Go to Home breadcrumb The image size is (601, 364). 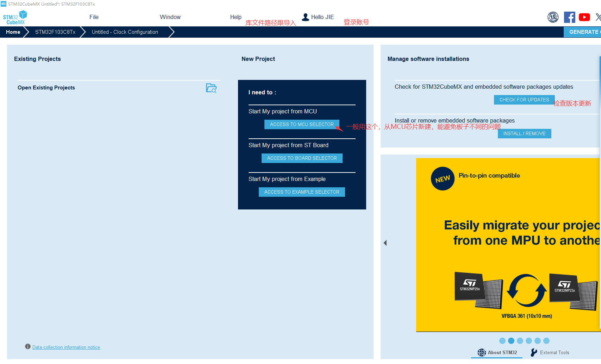13,32
